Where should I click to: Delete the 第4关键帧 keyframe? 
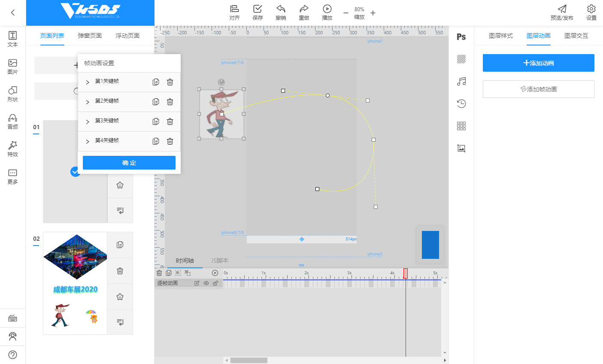(170, 141)
